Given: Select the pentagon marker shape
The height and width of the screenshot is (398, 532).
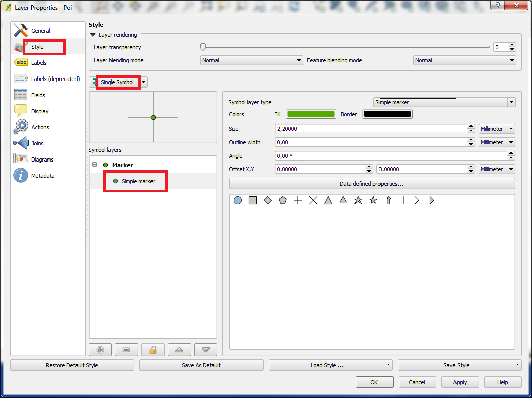Looking at the screenshot, I should [x=283, y=200].
